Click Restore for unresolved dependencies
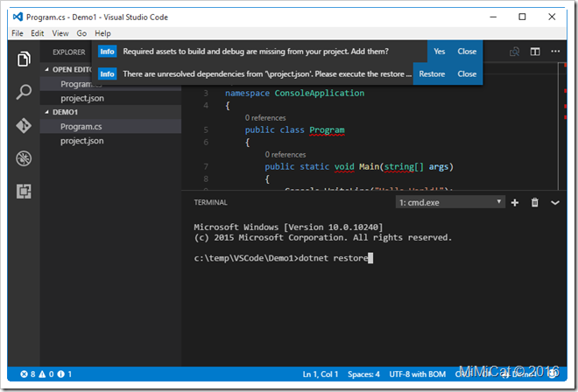578x392 pixels. 432,74
